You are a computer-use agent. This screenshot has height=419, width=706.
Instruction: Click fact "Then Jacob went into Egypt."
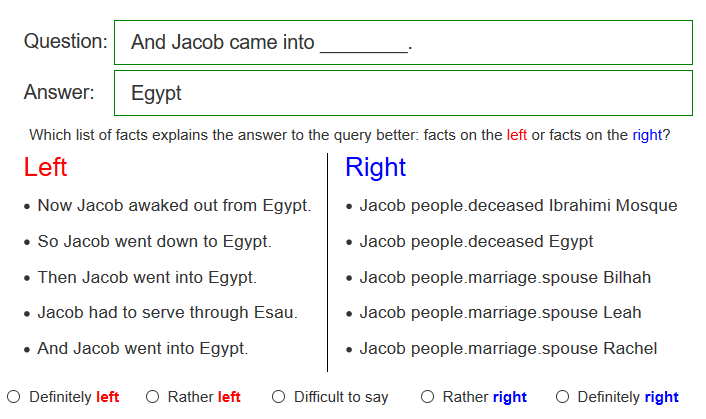tap(147, 277)
